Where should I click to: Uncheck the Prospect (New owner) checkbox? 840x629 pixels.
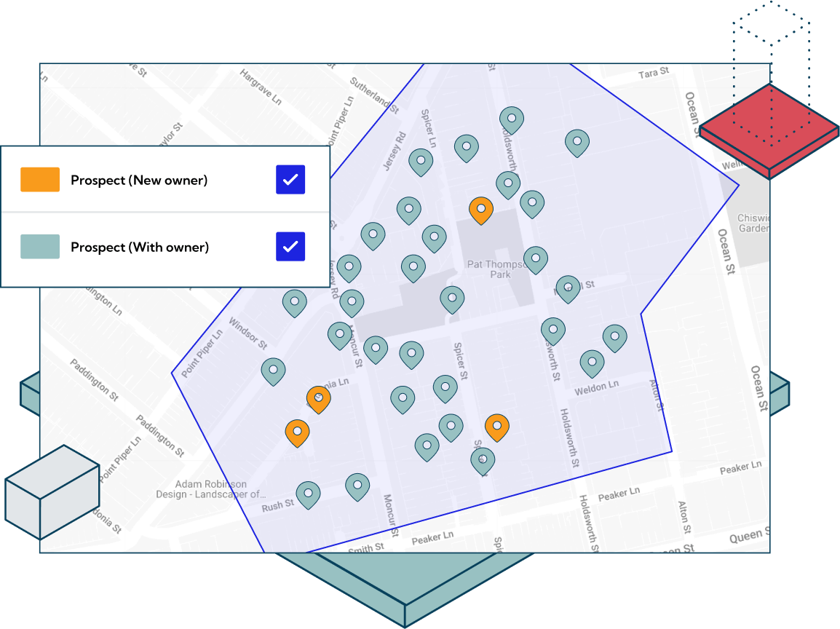(290, 180)
